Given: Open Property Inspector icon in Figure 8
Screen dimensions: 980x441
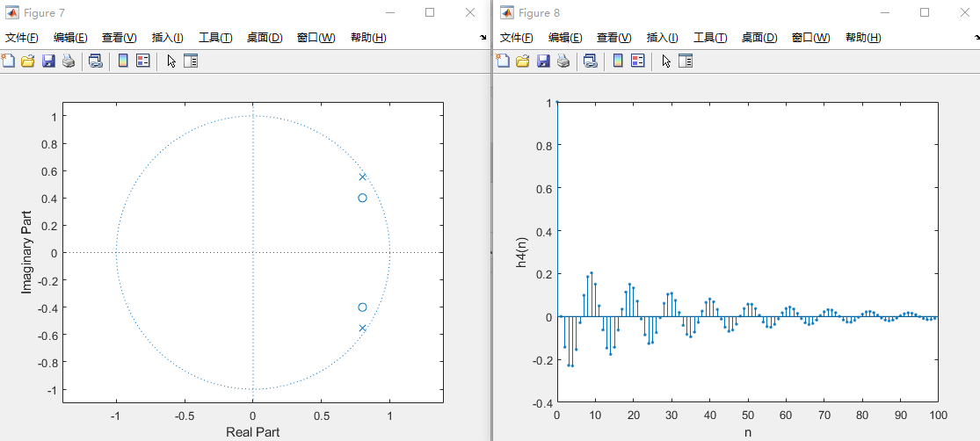Looking at the screenshot, I should (686, 61).
